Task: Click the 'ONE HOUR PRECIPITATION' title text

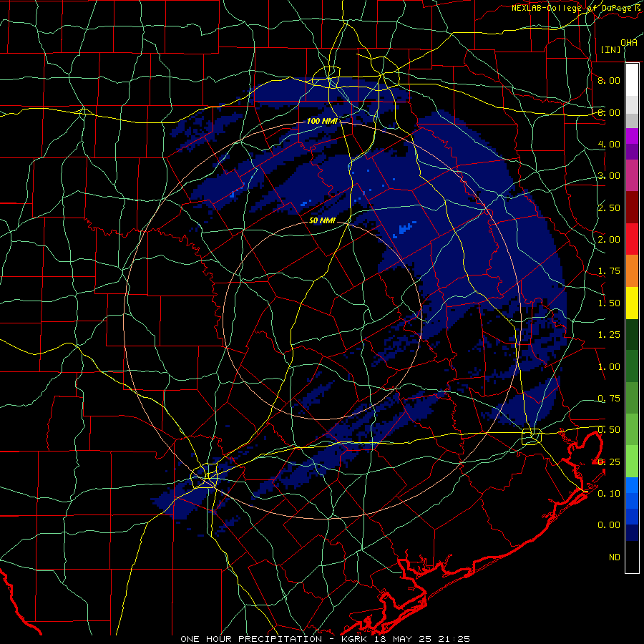Action: tap(251, 639)
